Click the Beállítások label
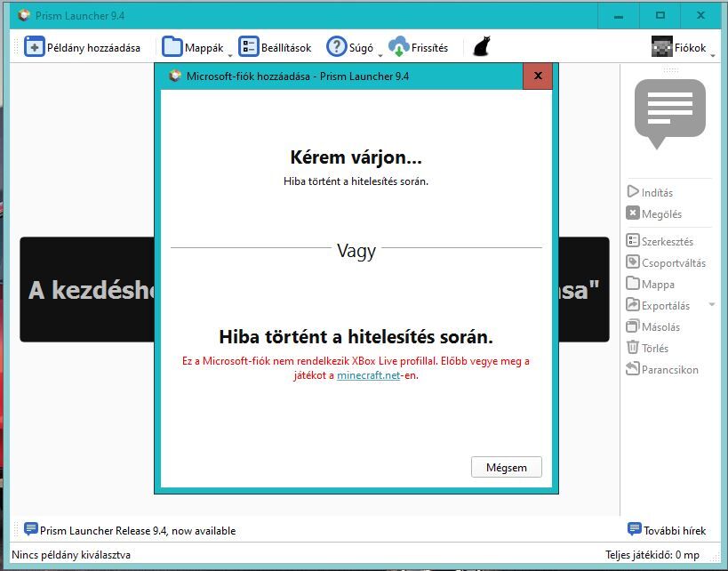728x571 pixels. (x=286, y=48)
